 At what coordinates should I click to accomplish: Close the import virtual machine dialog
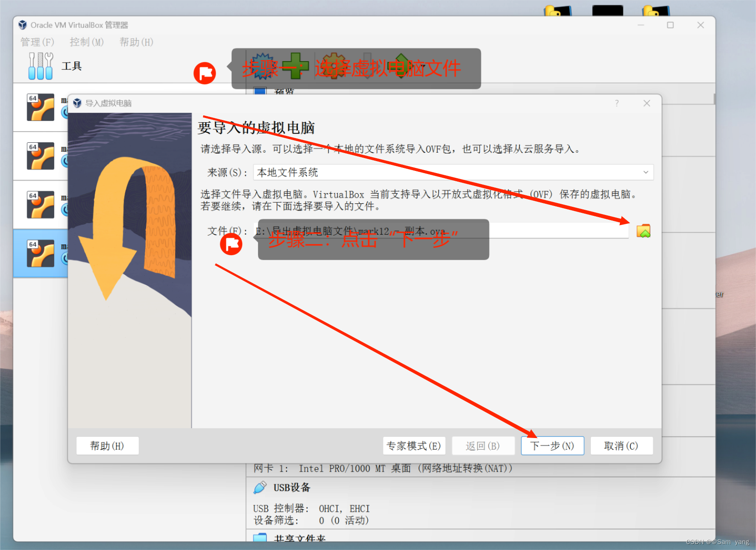tap(647, 103)
